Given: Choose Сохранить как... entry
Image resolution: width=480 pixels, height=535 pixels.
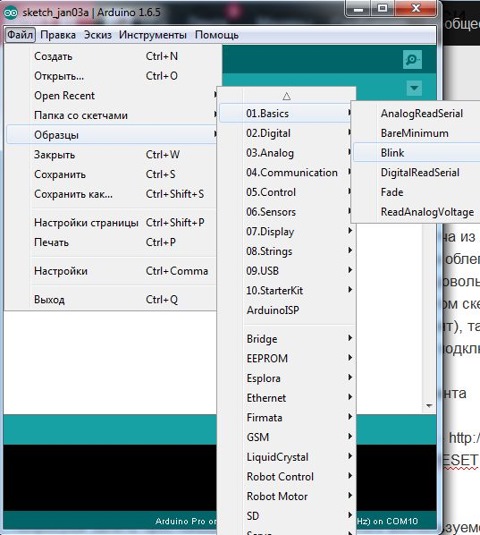Looking at the screenshot, I should point(112,194).
